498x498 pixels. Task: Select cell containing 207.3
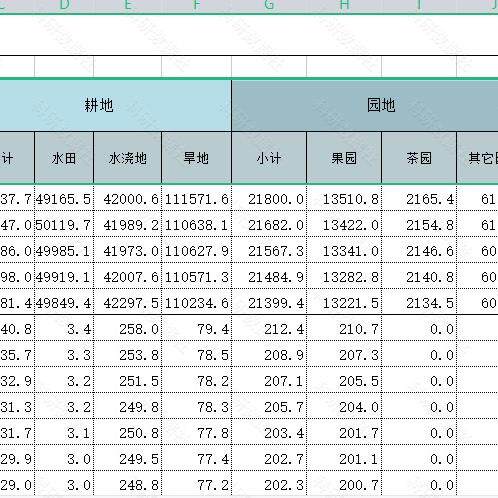[x=344, y=354]
